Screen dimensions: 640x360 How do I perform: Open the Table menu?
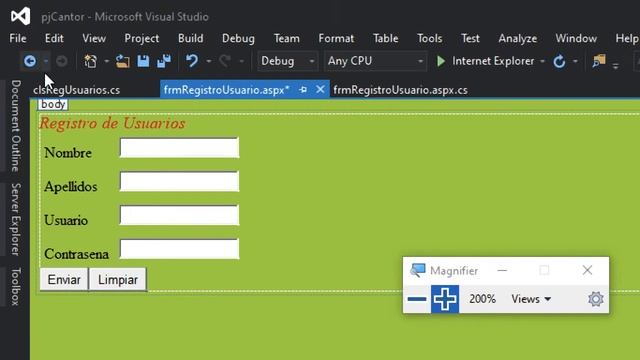(386, 38)
